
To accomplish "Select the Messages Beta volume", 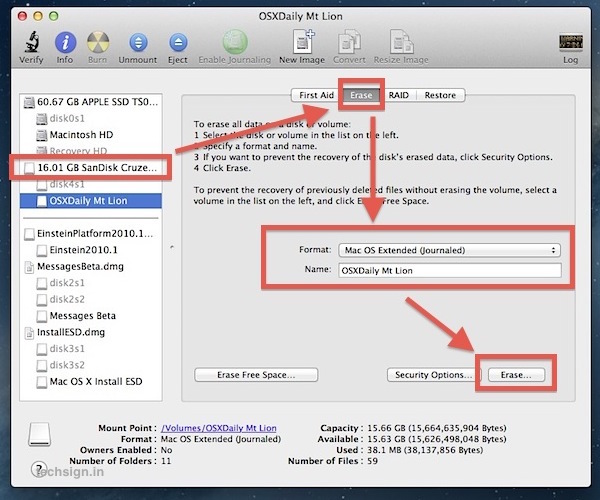I will [91, 316].
